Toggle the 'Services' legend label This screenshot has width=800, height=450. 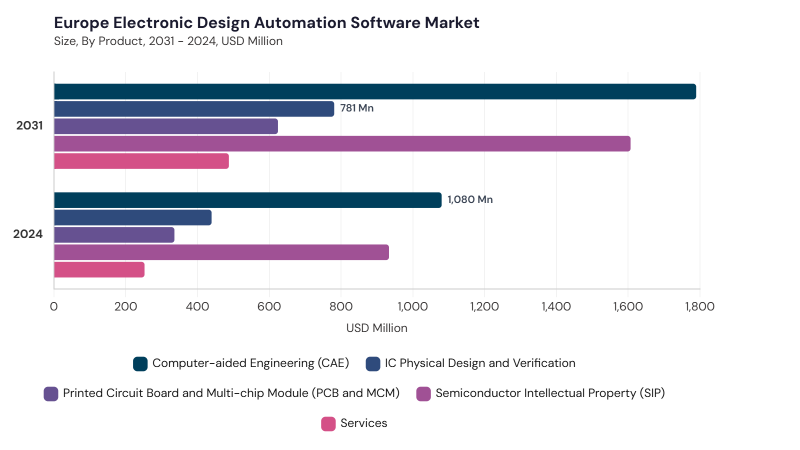click(x=364, y=423)
